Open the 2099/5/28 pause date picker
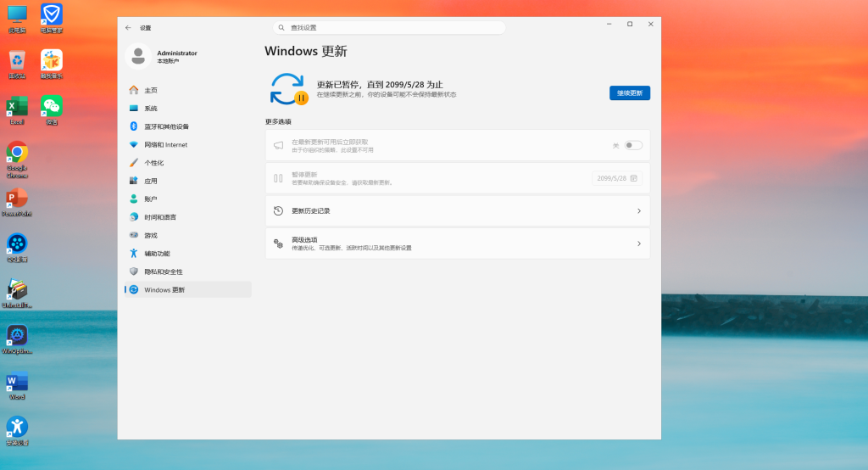This screenshot has height=470, width=868. pos(617,178)
